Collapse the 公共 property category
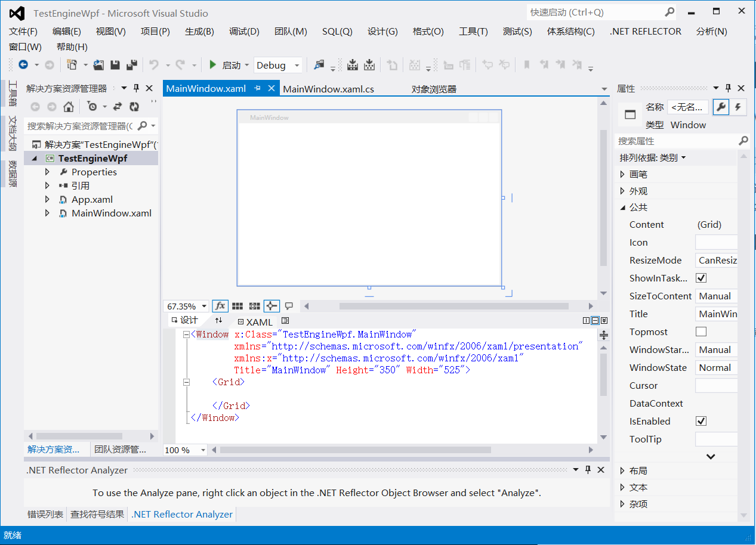 [x=623, y=208]
